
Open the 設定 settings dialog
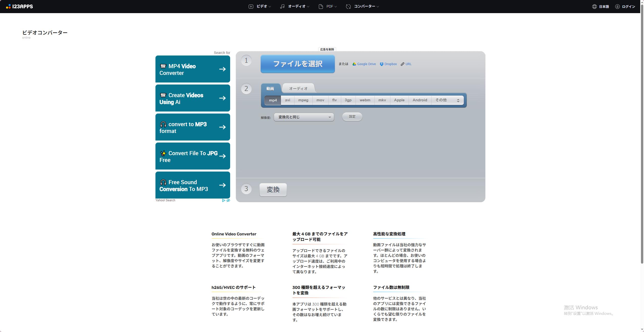[352, 117]
